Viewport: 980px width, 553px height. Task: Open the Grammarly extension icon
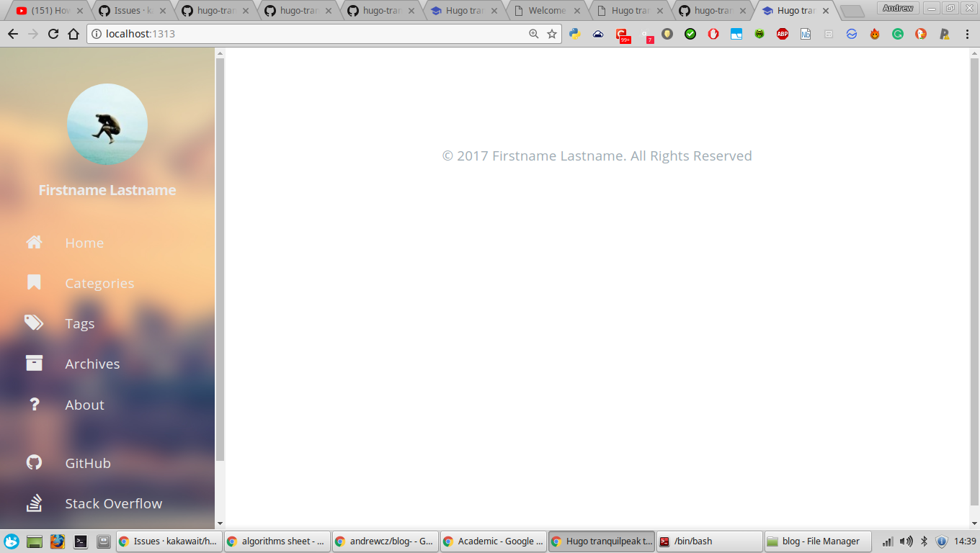[x=898, y=33]
